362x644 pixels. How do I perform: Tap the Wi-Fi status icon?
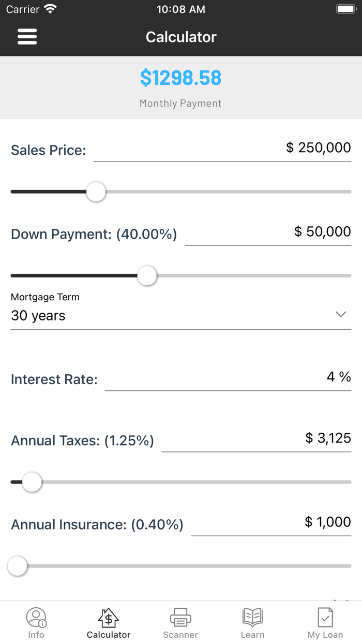(x=50, y=9)
